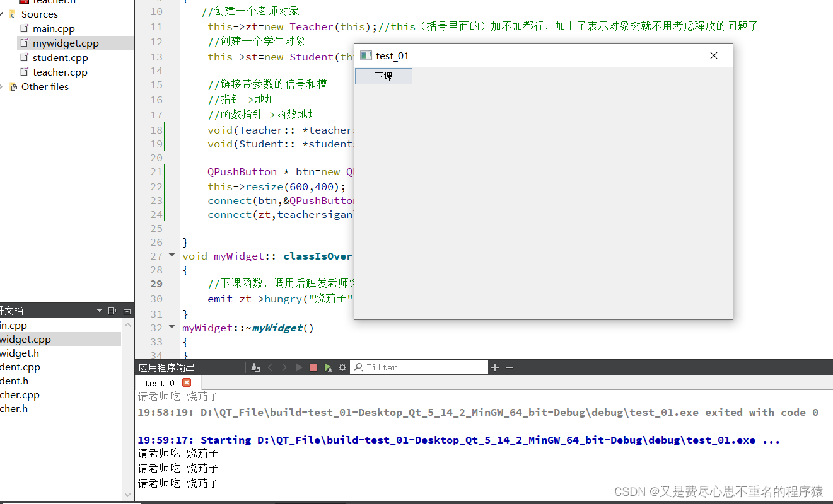Open teacher.cpp in the Sources tree

(x=60, y=72)
